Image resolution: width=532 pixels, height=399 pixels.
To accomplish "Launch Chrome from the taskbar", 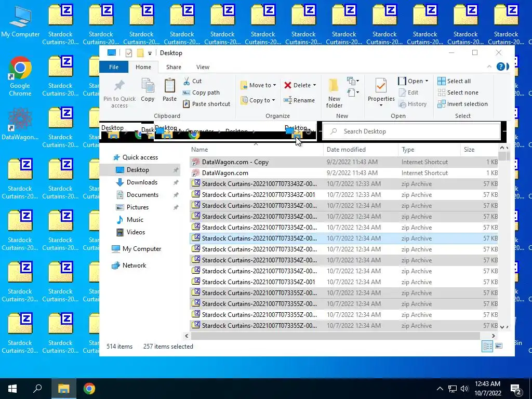I will [89, 389].
